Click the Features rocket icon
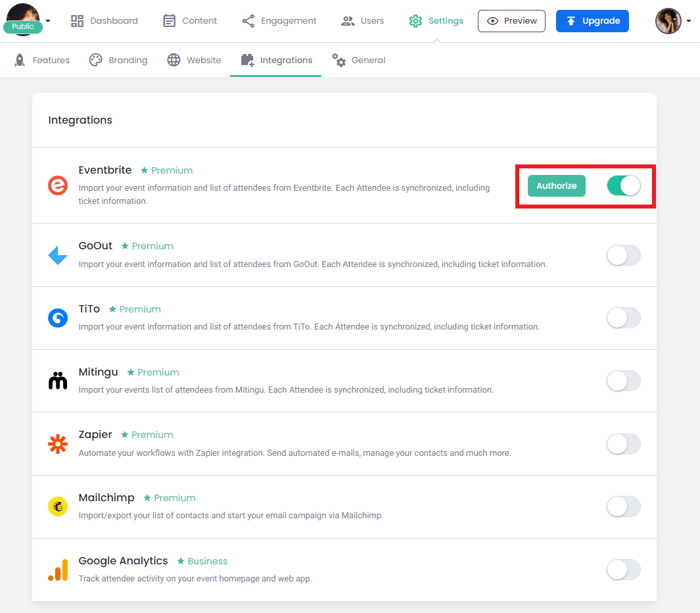The height and width of the screenshot is (613, 700). coord(20,60)
